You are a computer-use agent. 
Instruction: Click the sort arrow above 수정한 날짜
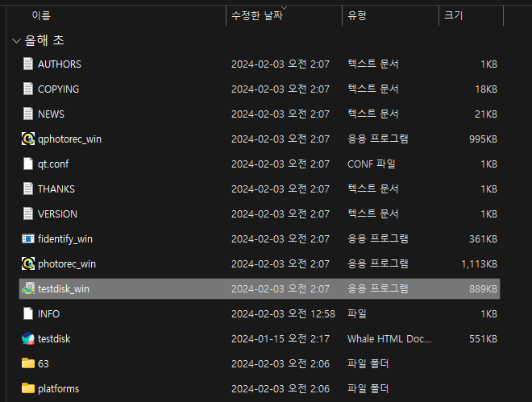pos(285,7)
